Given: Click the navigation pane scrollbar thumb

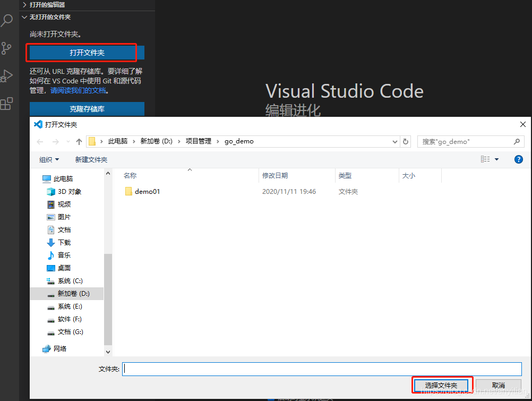Looking at the screenshot, I should click(108, 300).
